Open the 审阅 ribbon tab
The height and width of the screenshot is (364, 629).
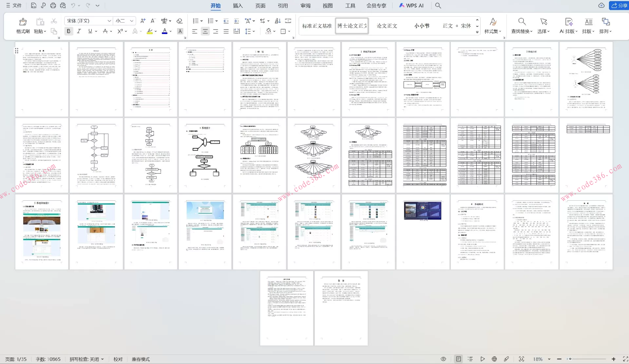coord(305,6)
